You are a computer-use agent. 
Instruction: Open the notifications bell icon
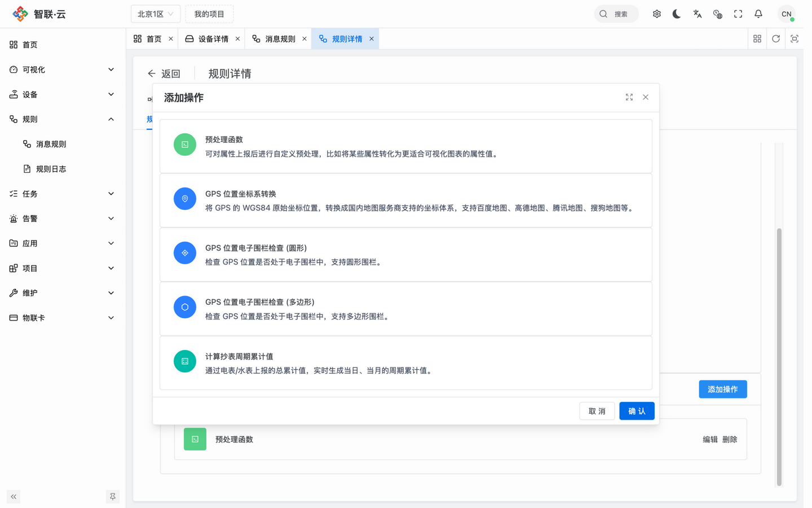758,14
